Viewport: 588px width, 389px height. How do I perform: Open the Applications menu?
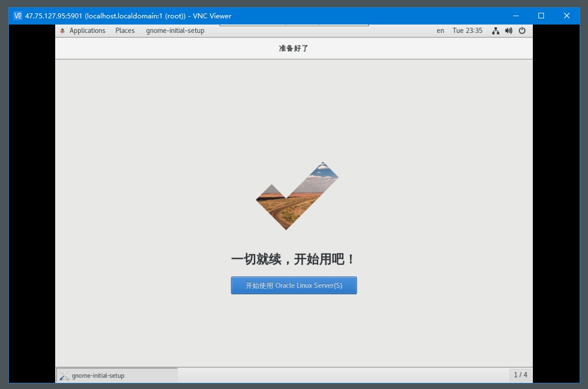pos(87,31)
